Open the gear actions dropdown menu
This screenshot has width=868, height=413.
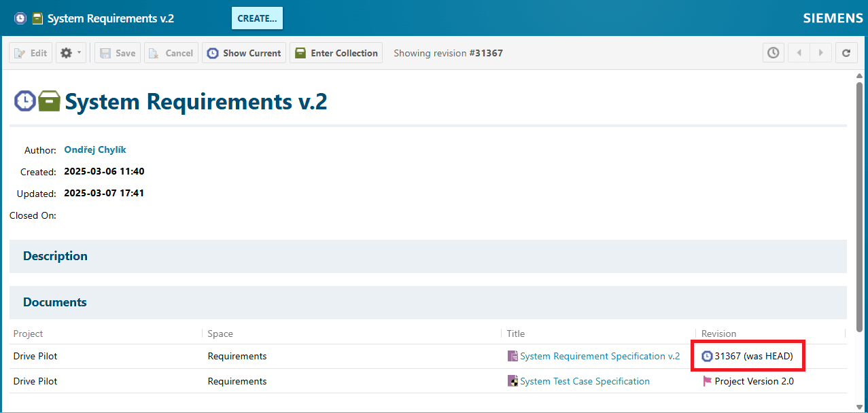70,53
